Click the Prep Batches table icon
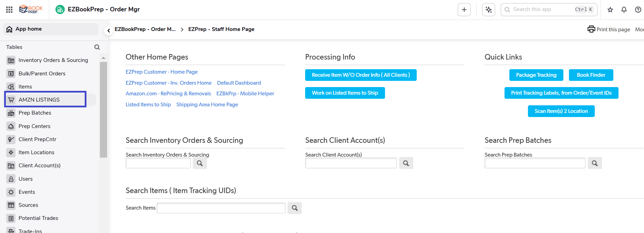 pyautogui.click(x=11, y=113)
